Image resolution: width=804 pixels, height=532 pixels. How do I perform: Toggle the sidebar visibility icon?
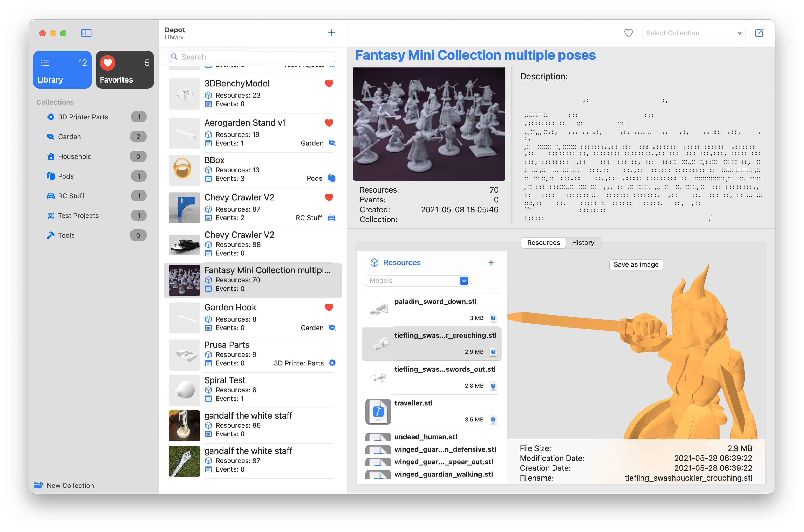tap(86, 33)
